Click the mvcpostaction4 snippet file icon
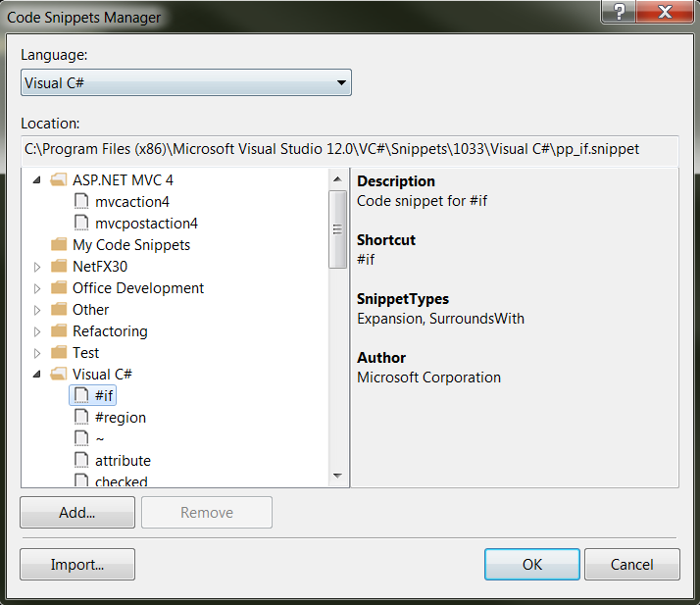 tap(81, 223)
